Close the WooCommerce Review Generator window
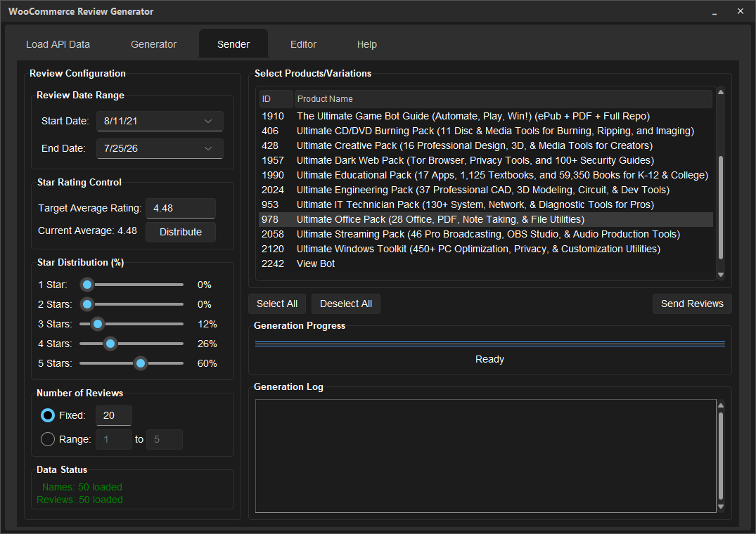756x534 pixels. (741, 11)
